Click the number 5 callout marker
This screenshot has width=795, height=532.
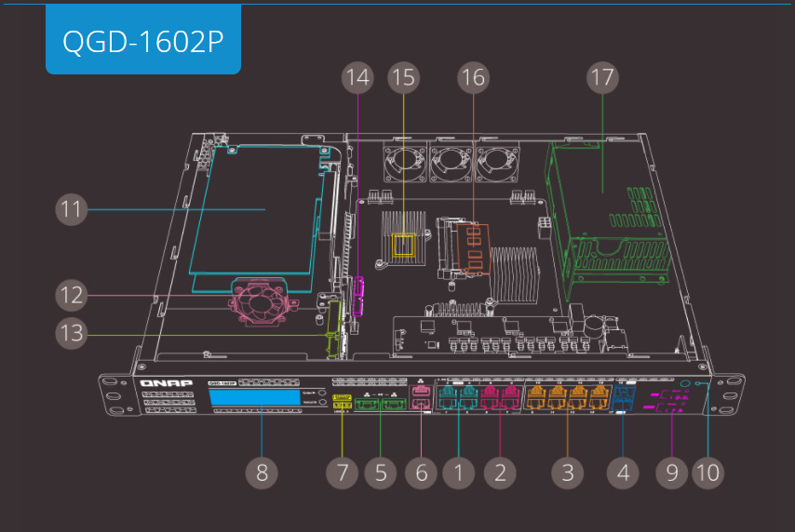point(380,472)
